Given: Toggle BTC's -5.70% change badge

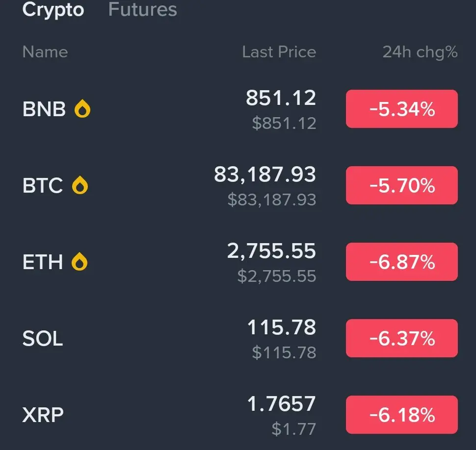Looking at the screenshot, I should [401, 185].
